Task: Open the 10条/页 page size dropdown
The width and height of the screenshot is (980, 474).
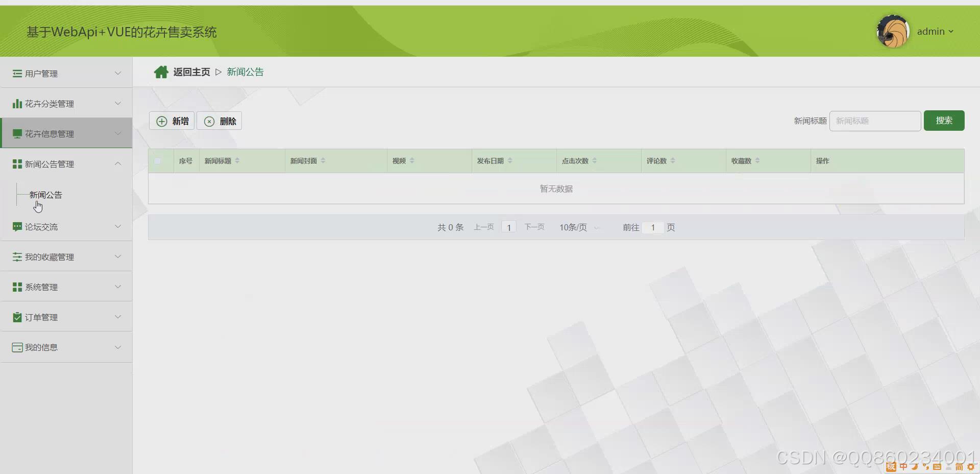Action: tap(579, 227)
